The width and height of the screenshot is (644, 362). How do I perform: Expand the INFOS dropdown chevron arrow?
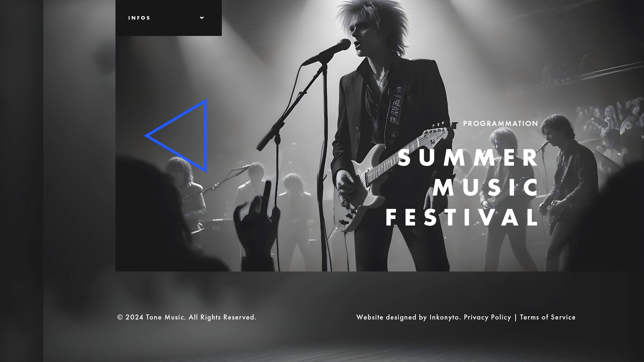coord(202,18)
